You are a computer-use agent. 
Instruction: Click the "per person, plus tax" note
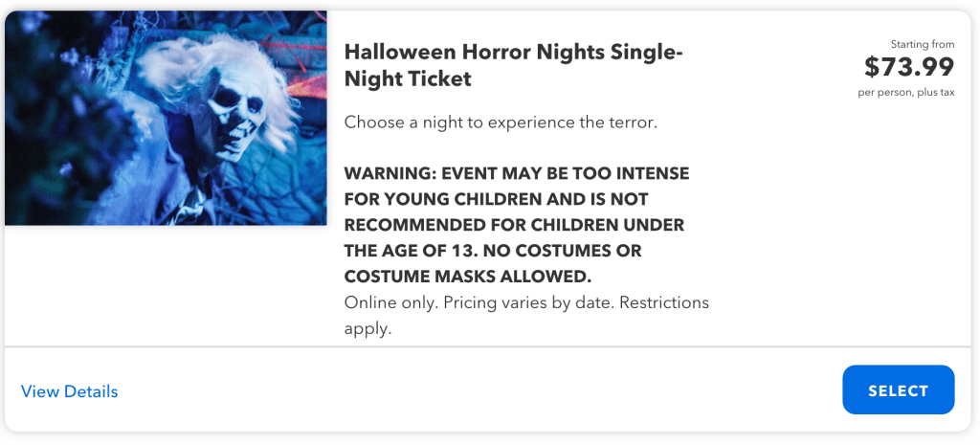(x=905, y=92)
